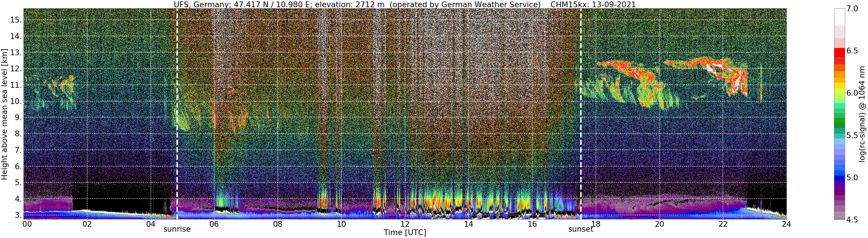Click the colorbar value 5.5

coord(852,135)
